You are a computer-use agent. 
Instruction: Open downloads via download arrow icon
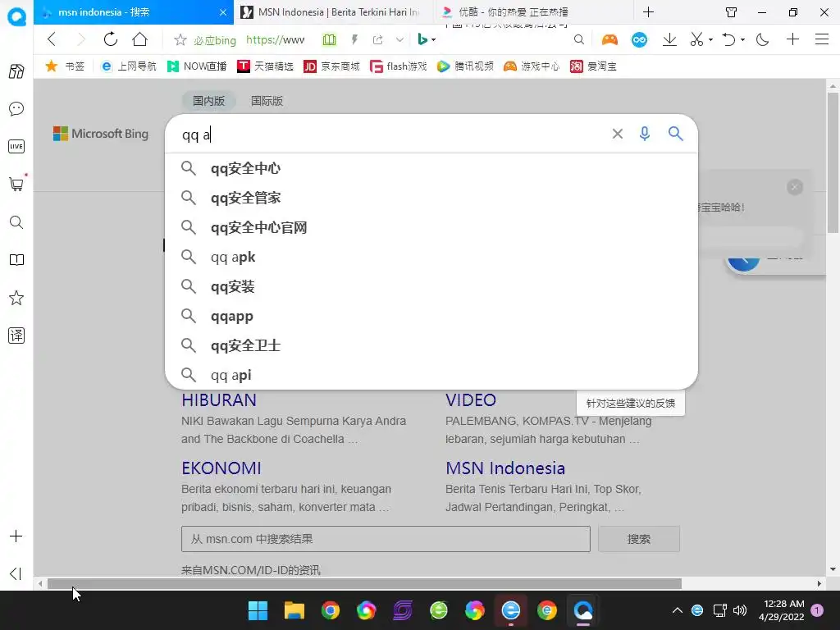669,39
